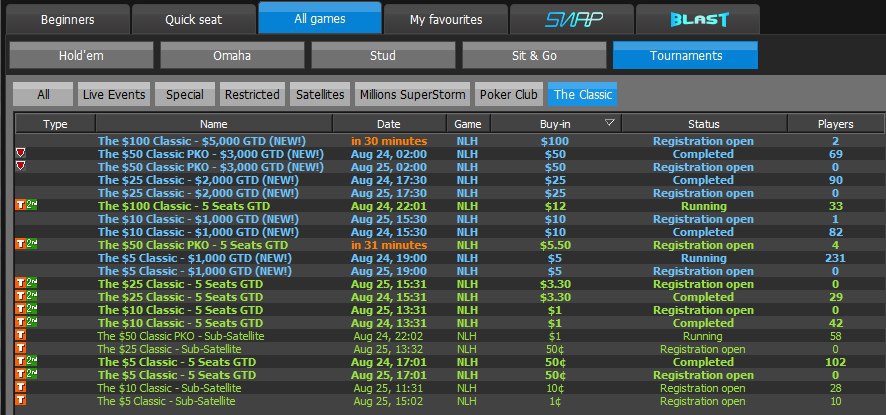Viewport: 886px width, 415px height.
Task: Sort table by Game column header
Action: (468, 124)
